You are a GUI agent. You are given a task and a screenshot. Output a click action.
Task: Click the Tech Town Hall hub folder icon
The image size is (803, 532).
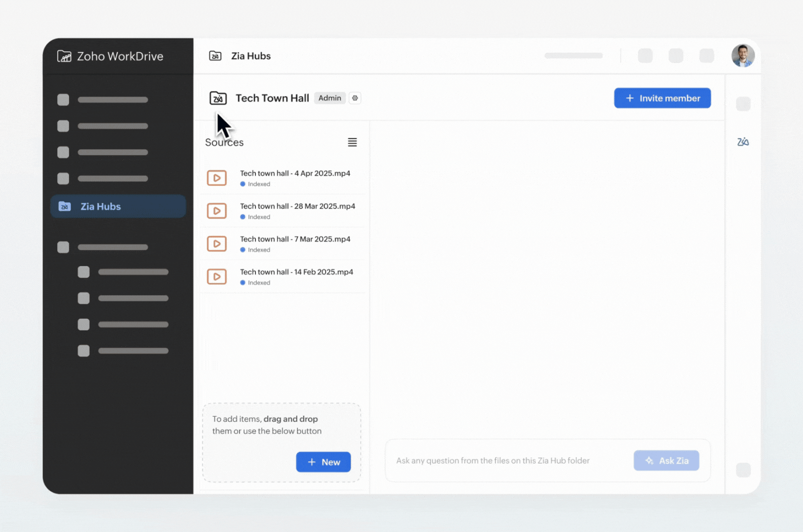218,98
